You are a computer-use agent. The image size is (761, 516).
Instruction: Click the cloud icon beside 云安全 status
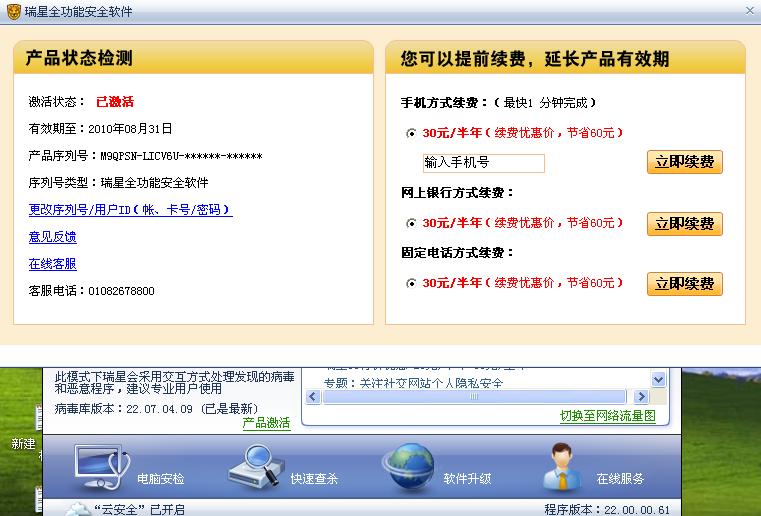(x=78, y=509)
